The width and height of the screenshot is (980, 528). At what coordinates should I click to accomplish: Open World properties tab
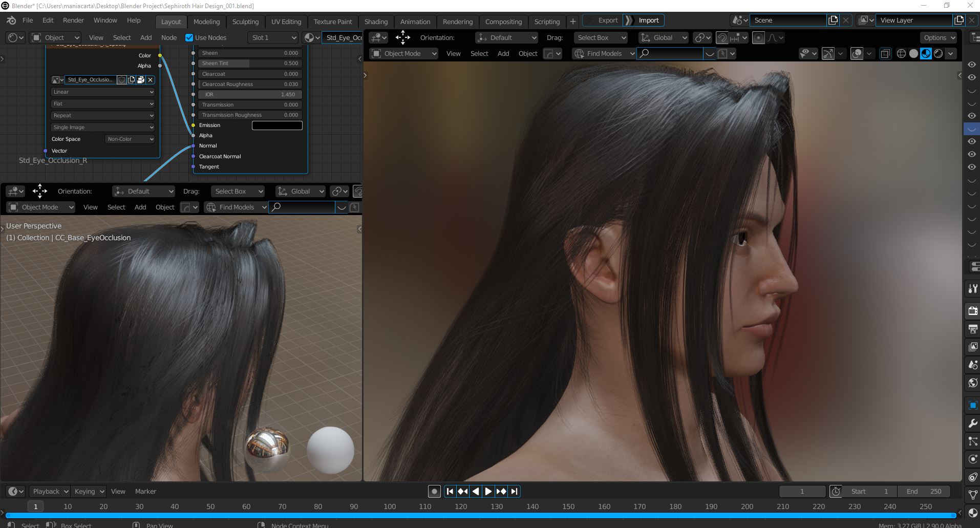click(973, 383)
